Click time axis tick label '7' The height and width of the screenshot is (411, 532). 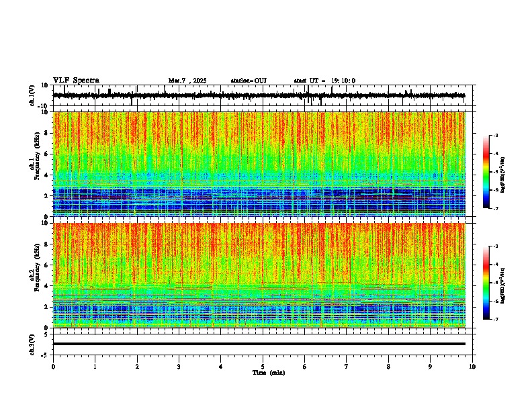click(x=347, y=367)
